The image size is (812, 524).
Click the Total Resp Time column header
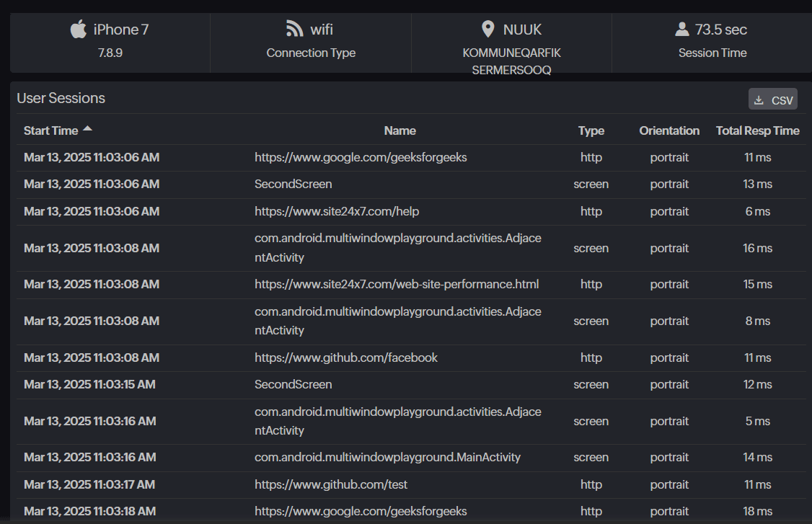758,131
